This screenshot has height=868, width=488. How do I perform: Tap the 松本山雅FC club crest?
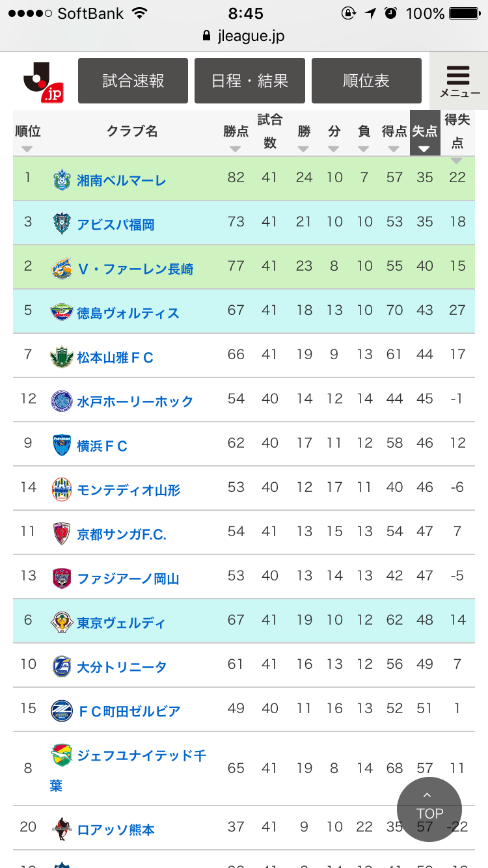[62, 357]
